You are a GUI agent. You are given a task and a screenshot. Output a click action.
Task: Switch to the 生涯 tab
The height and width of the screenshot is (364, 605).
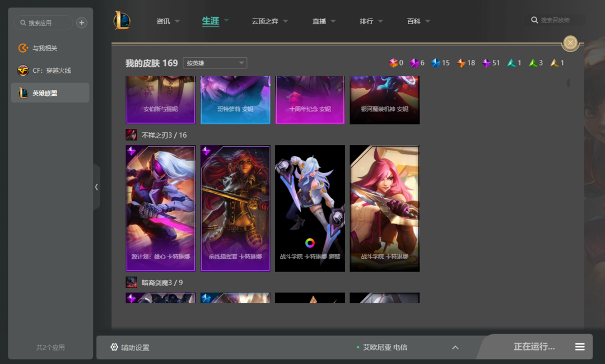point(210,21)
